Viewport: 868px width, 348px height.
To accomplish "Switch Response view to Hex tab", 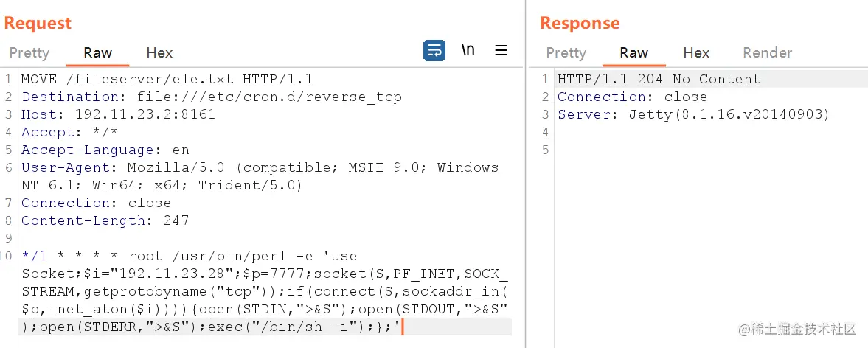I will [696, 52].
